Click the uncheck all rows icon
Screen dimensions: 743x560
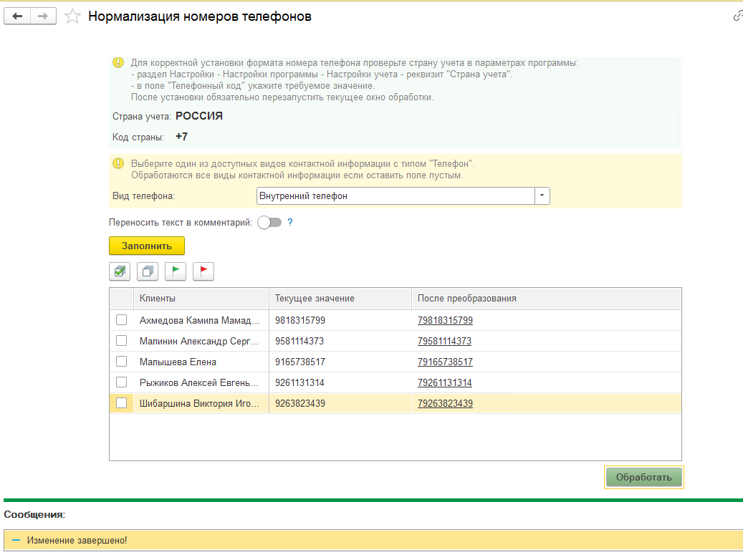(x=148, y=271)
